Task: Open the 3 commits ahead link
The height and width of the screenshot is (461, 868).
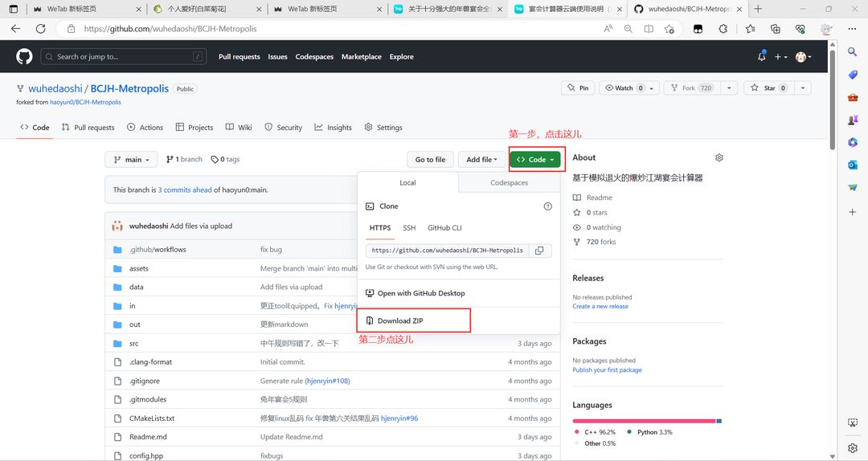Action: [x=185, y=190]
